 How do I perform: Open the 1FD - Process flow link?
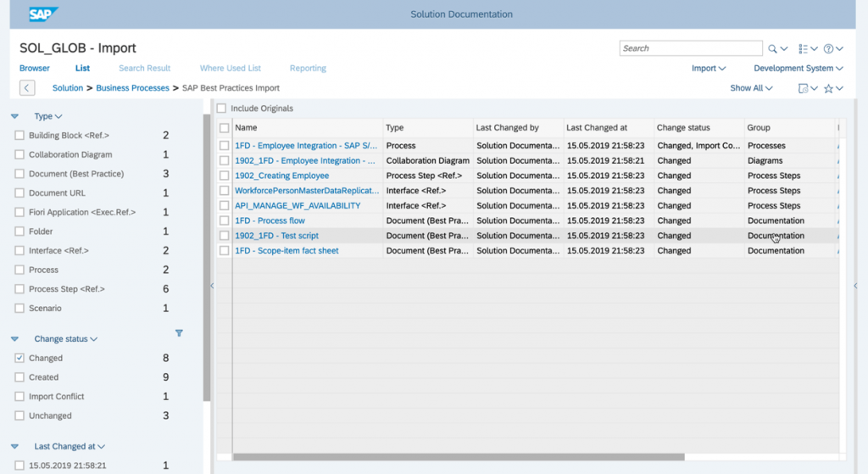point(270,220)
